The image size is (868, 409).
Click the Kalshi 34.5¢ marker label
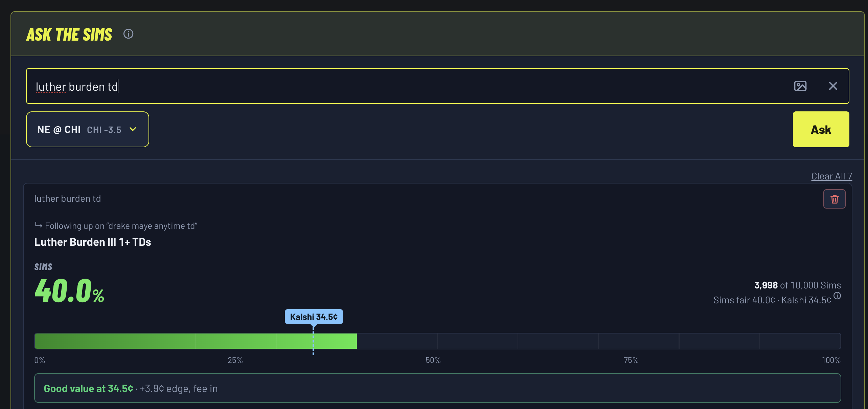[314, 317]
